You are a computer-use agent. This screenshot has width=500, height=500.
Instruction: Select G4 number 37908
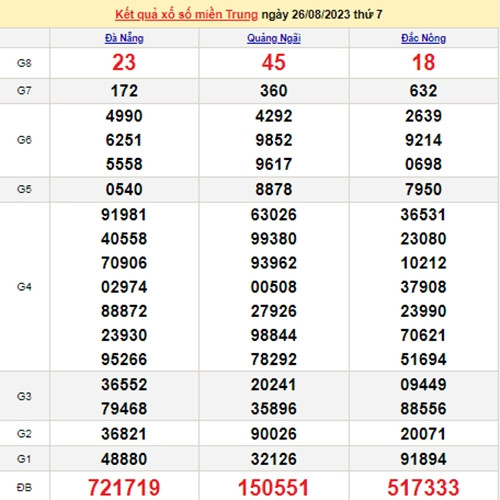[423, 287]
